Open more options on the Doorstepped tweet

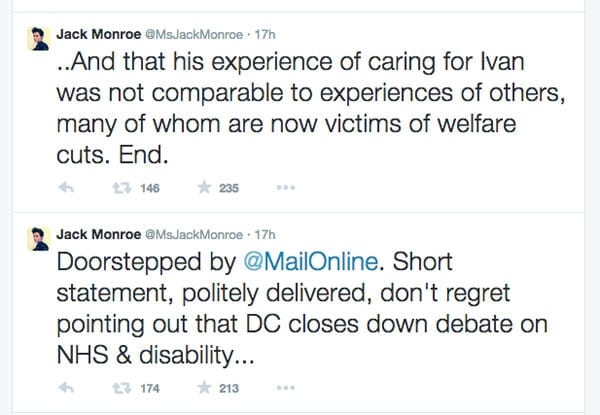(285, 388)
